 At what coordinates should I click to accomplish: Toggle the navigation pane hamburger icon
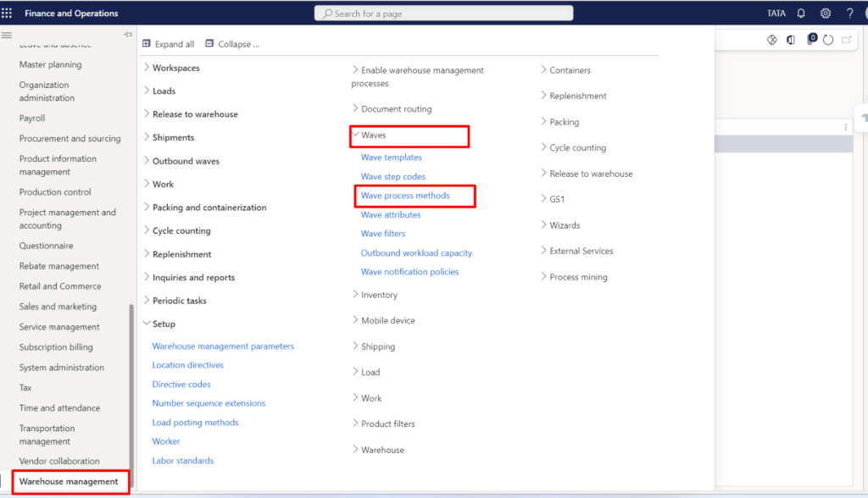pyautogui.click(x=7, y=35)
